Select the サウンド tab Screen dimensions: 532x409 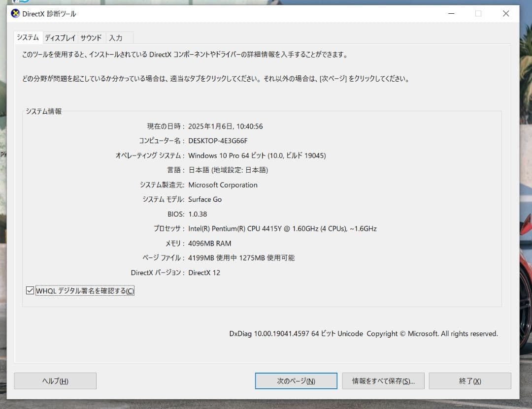pos(91,38)
